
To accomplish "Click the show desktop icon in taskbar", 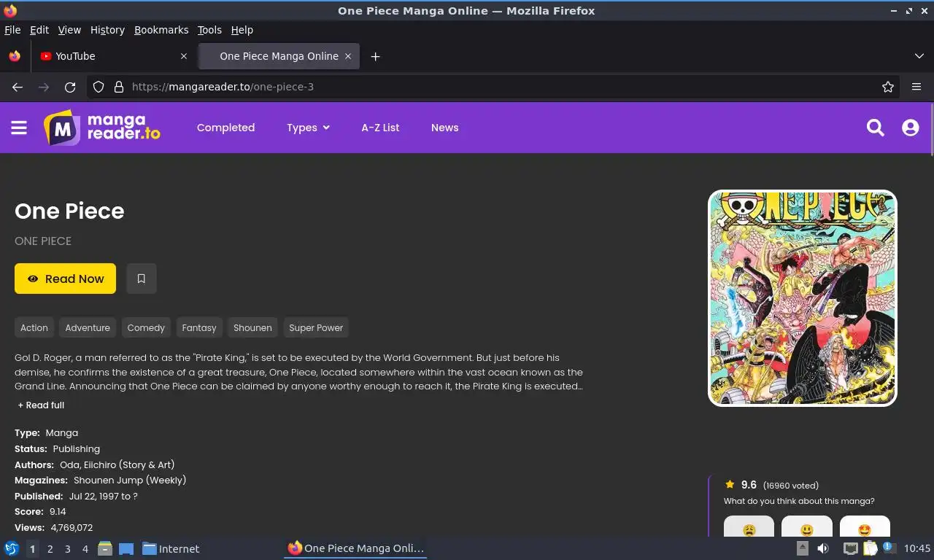I will point(126,549).
